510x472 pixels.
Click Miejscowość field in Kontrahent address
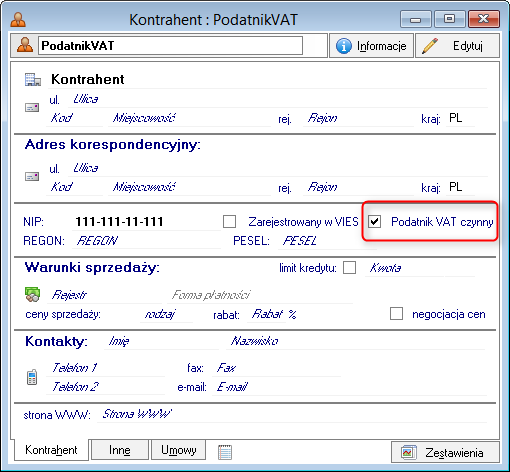point(189,118)
